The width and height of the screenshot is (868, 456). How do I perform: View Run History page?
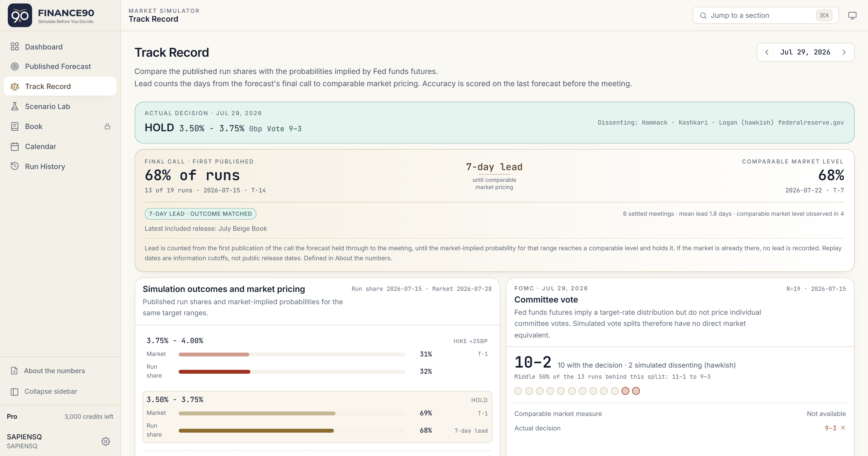point(60,166)
